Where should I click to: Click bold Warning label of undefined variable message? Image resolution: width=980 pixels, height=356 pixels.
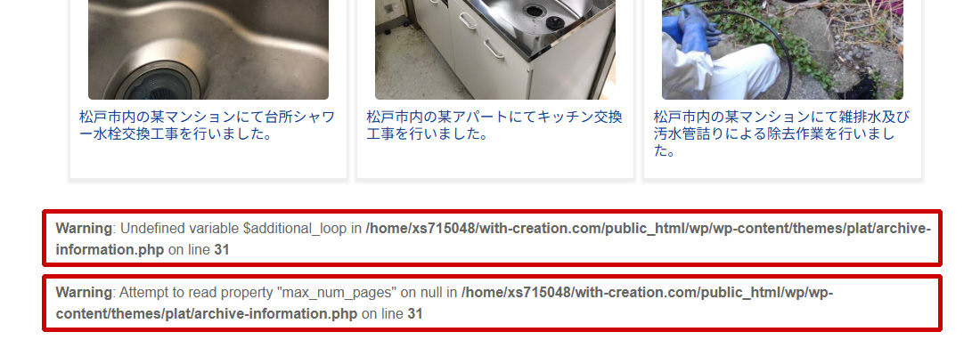tap(84, 228)
